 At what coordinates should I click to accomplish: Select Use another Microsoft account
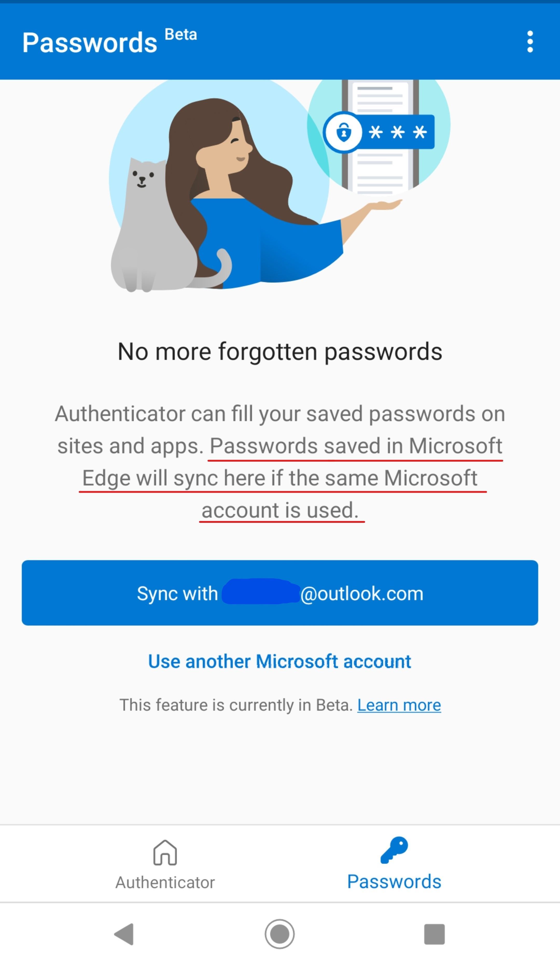(x=280, y=661)
